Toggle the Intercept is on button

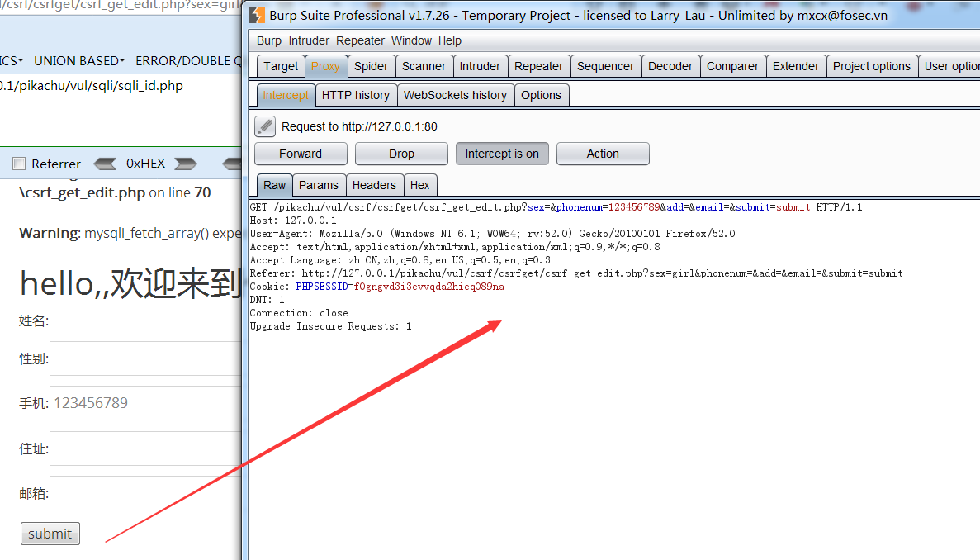(502, 154)
